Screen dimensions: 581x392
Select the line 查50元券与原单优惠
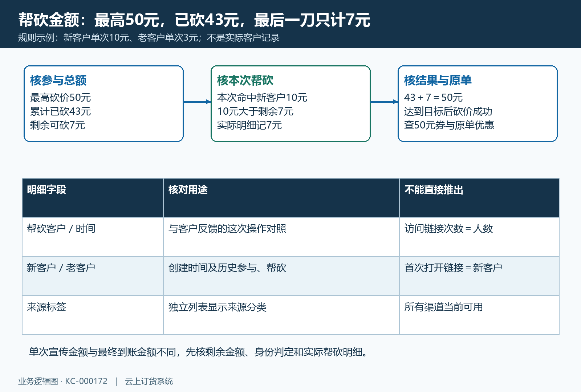tap(449, 125)
